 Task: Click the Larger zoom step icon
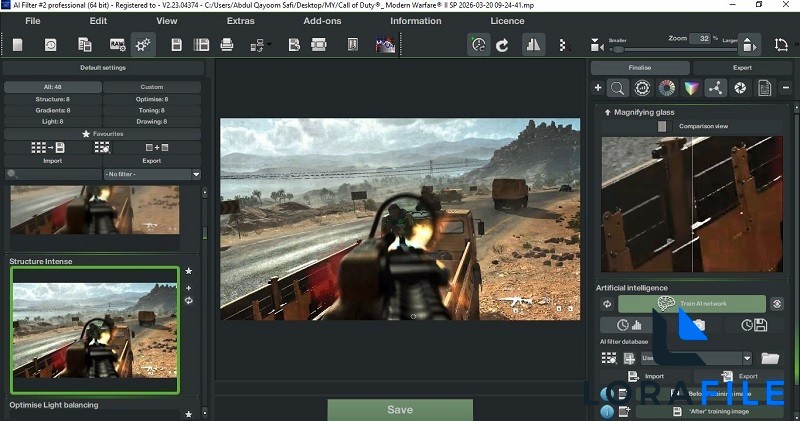pyautogui.click(x=749, y=45)
